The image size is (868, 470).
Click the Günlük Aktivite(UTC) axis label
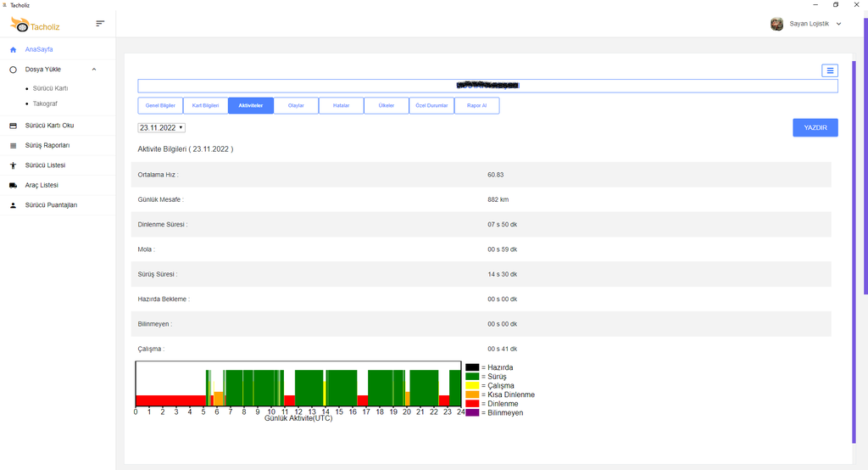tap(298, 418)
